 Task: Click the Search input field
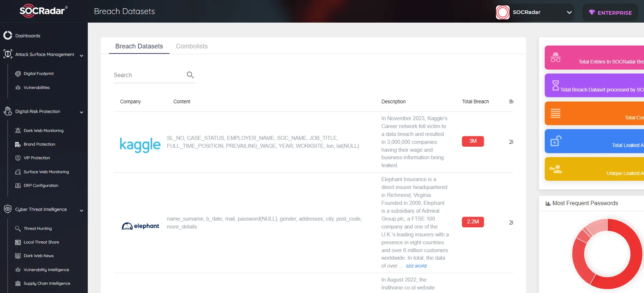point(154,75)
